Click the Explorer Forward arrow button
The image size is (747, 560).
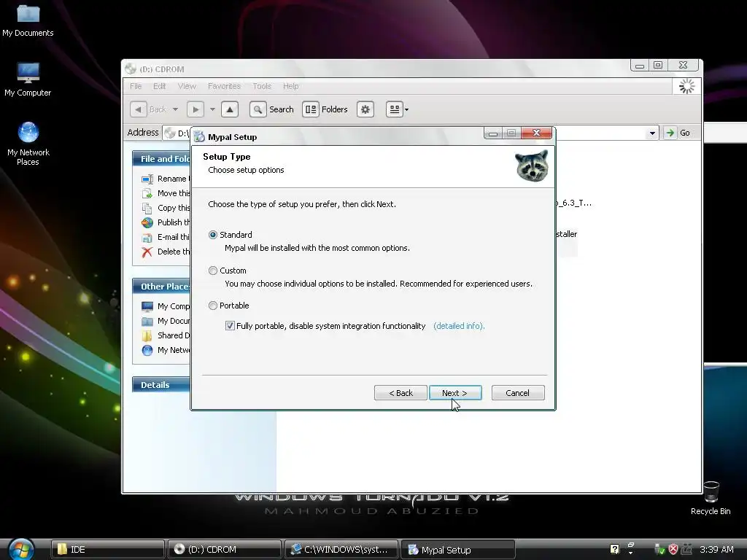point(196,109)
